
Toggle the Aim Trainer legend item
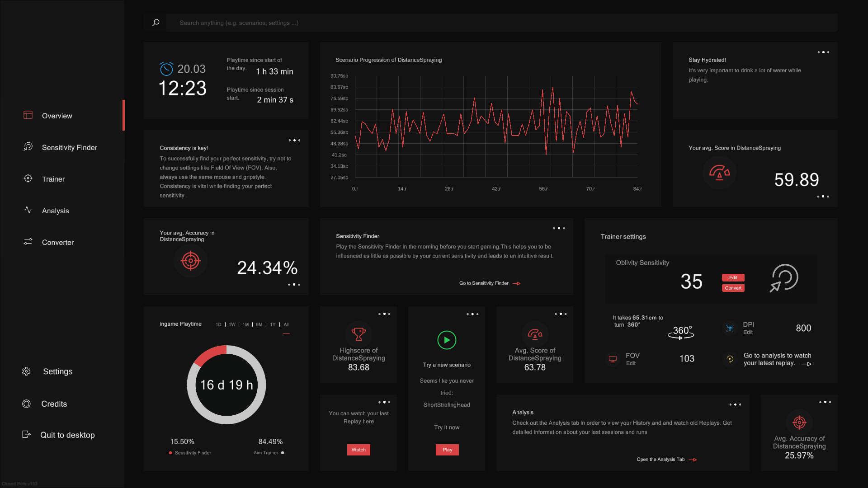click(269, 453)
